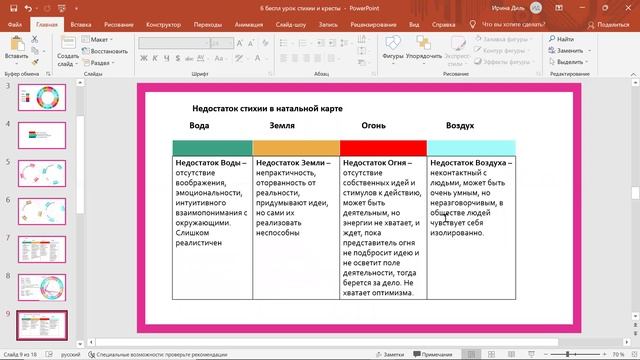This screenshot has width=640, height=360.
Task: Open the change case Aa dropdown
Action: click(220, 58)
